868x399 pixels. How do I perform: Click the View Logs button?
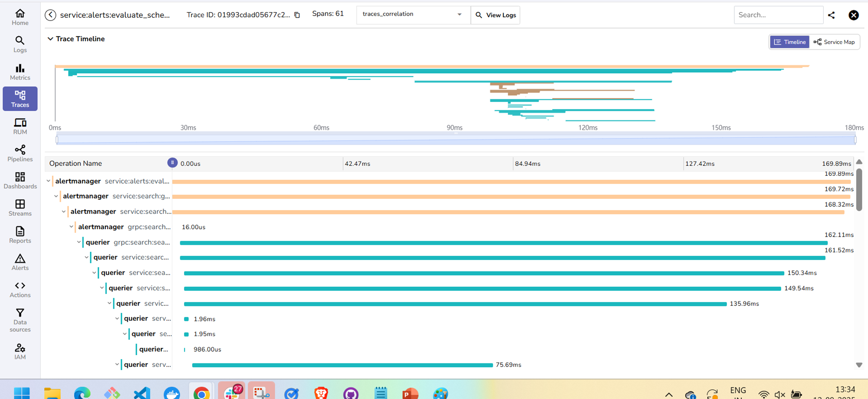pyautogui.click(x=495, y=15)
